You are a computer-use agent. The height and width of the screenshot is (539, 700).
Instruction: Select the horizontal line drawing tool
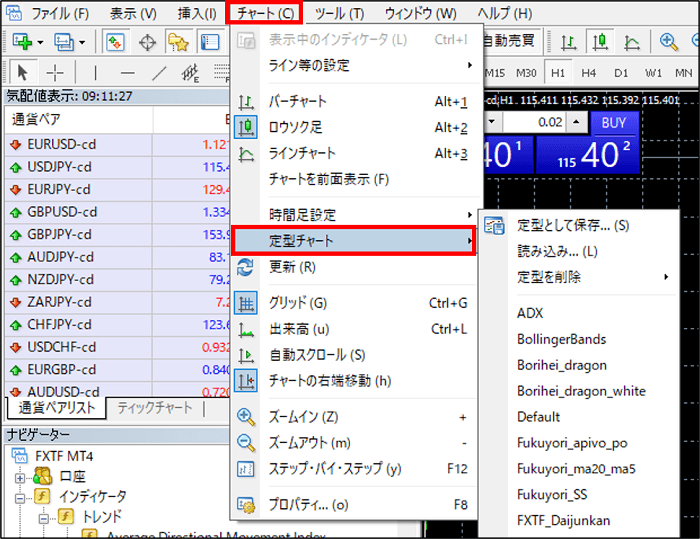click(127, 73)
